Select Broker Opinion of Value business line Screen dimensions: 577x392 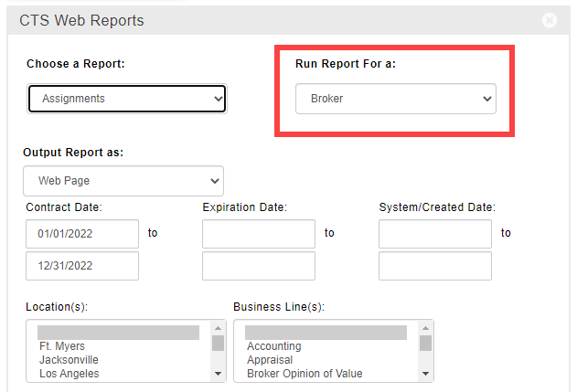click(326, 373)
